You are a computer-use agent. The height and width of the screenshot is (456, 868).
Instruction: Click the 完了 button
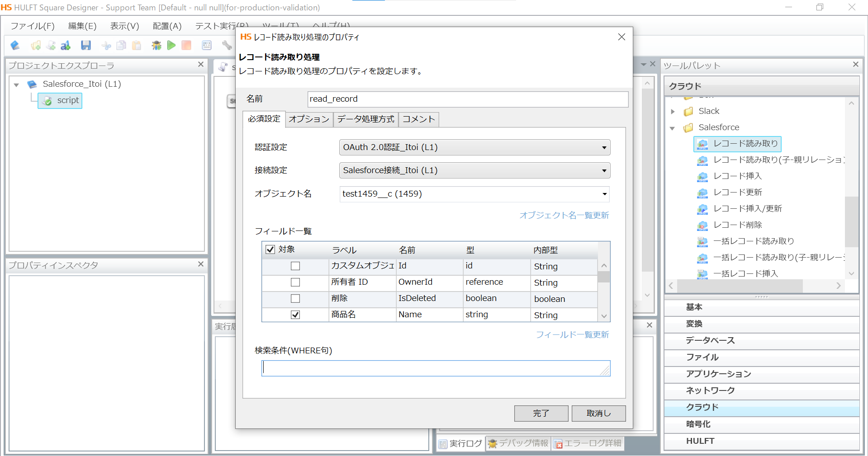pyautogui.click(x=541, y=413)
